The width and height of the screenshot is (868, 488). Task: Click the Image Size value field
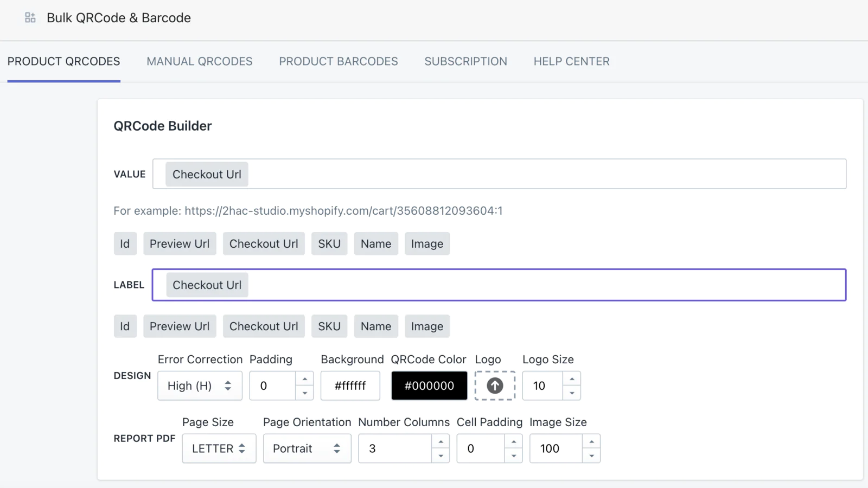tap(556, 448)
